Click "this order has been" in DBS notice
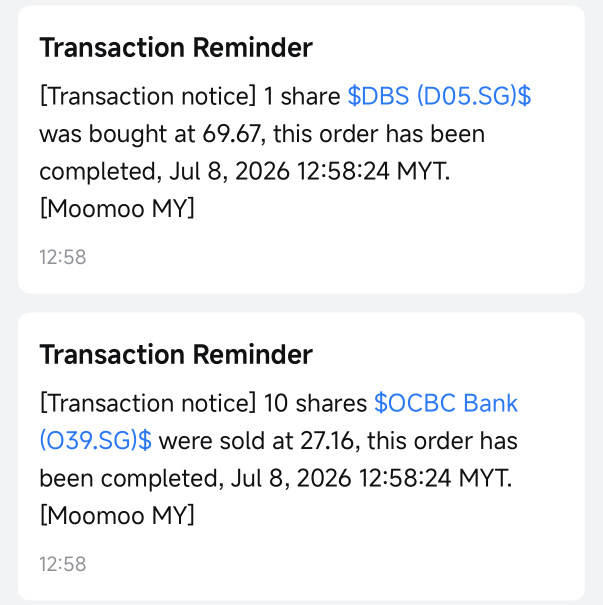 [x=379, y=134]
